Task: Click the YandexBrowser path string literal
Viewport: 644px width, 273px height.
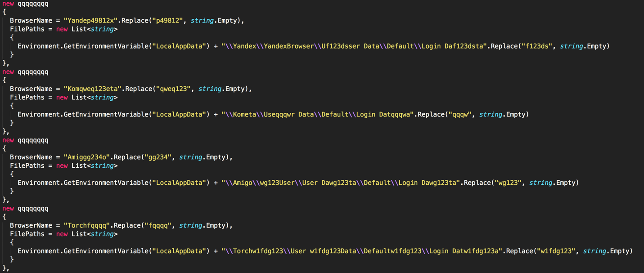Action: [354, 46]
